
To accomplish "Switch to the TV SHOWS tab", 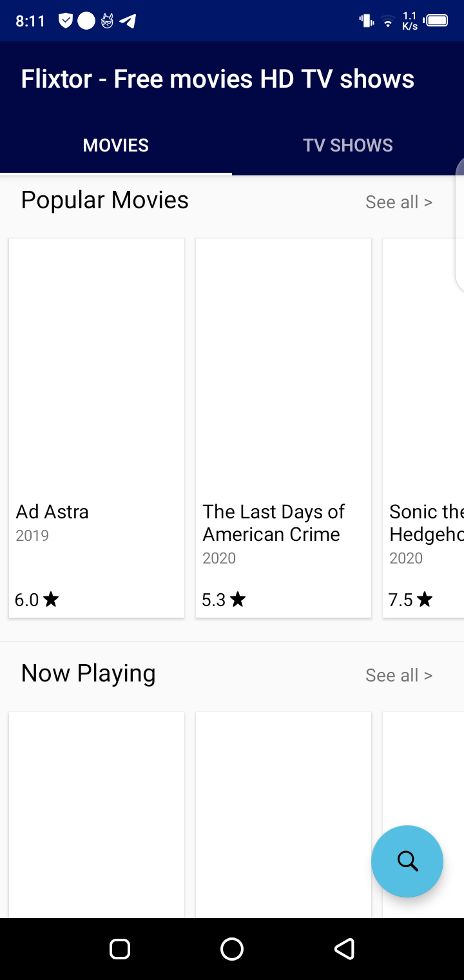I will tap(348, 145).
